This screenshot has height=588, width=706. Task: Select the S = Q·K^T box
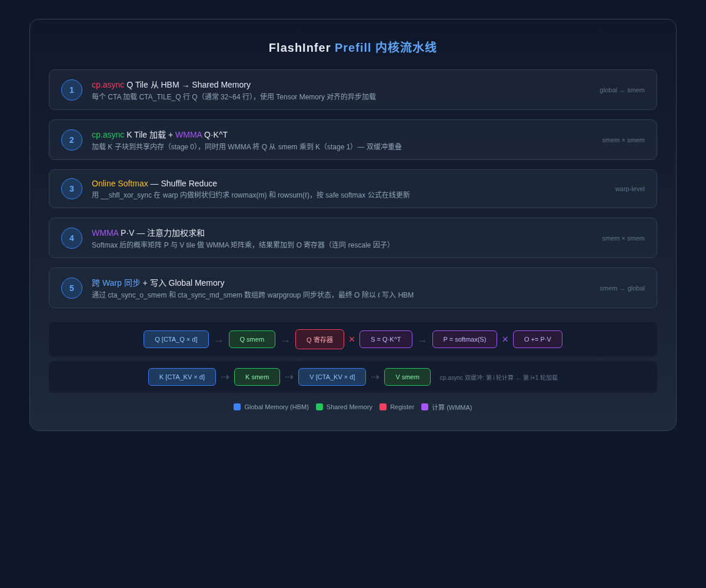[386, 339]
